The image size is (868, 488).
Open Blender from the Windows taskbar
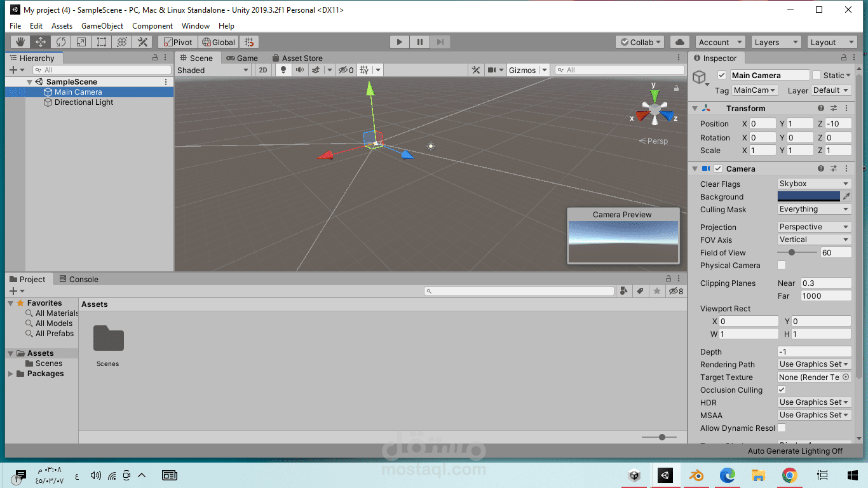[696, 475]
